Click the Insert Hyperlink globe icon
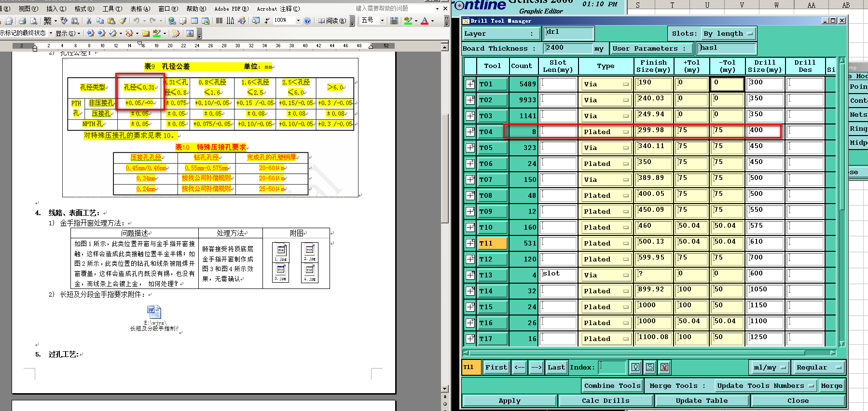This screenshot has width=868, height=411. click(172, 21)
